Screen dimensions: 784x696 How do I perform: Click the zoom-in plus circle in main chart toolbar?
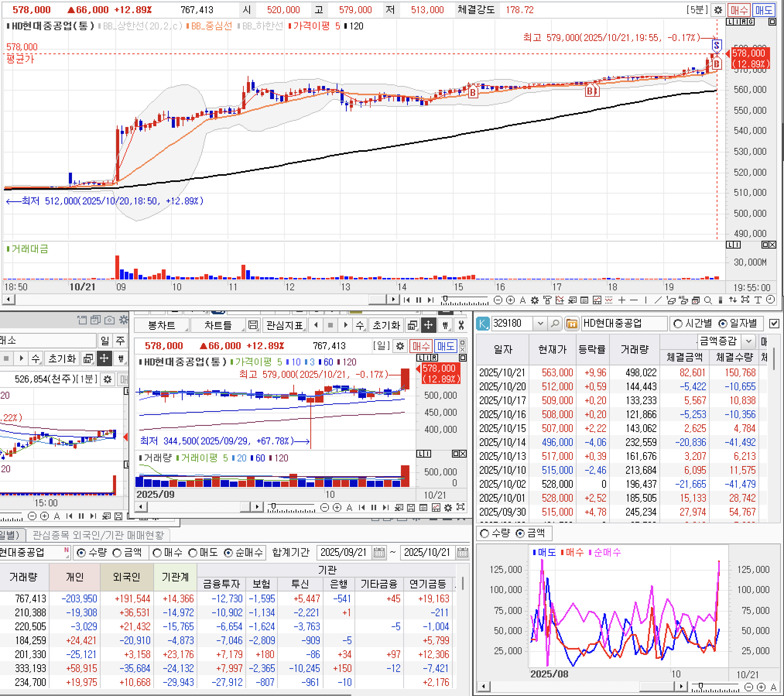click(510, 300)
